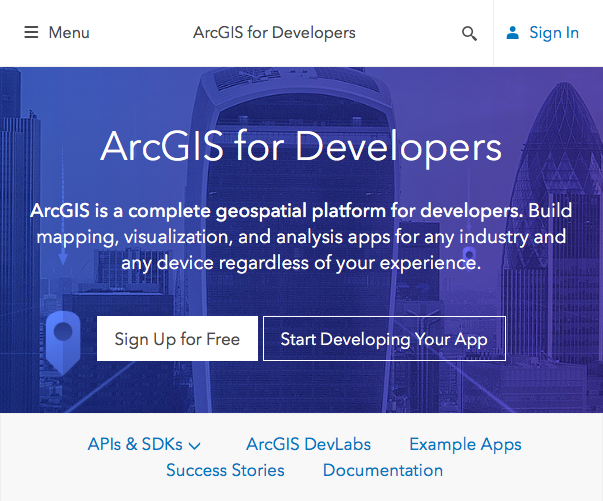Open Success Stories link
Viewport: 603px width, 501px height.
[x=225, y=471]
